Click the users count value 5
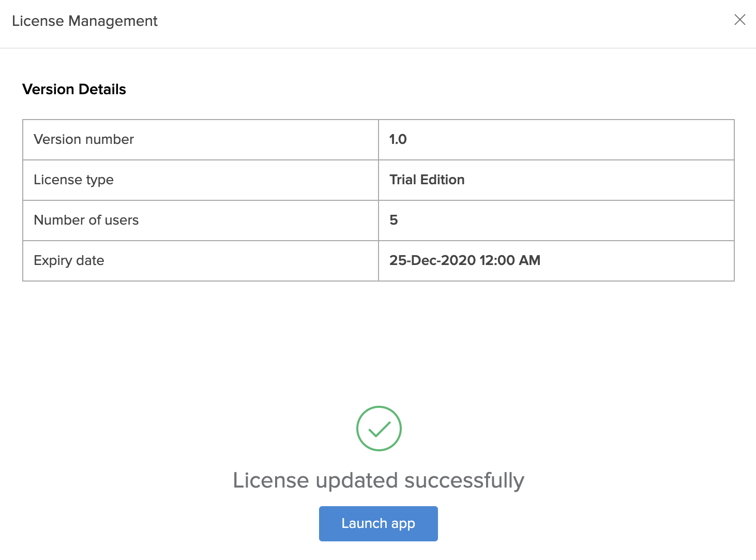Screen dimensions: 756x560 tap(394, 220)
